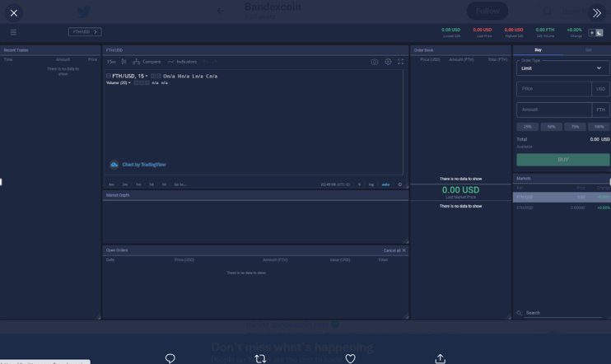
Task: Select 25% amount button
Action: (527, 127)
